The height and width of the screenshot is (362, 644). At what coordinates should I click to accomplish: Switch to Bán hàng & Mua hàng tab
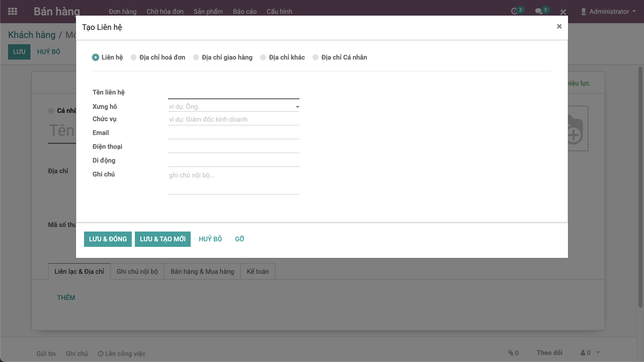[202, 271]
